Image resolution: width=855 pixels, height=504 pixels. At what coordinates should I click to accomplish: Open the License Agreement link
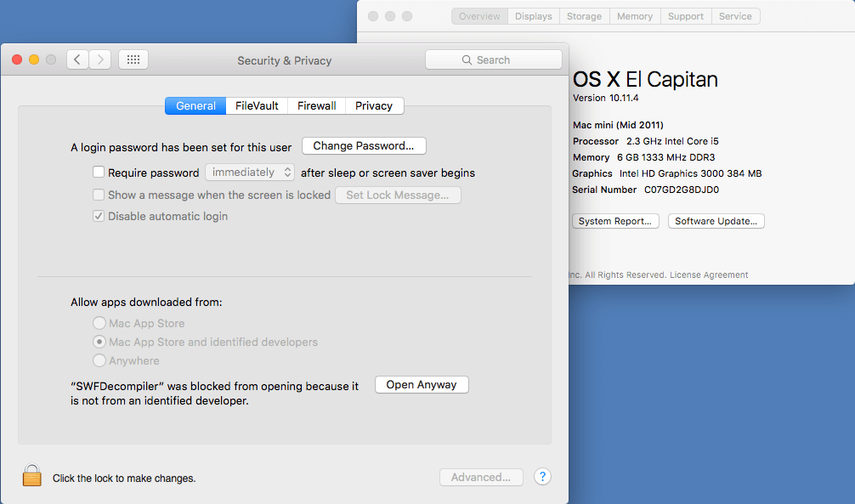(709, 275)
